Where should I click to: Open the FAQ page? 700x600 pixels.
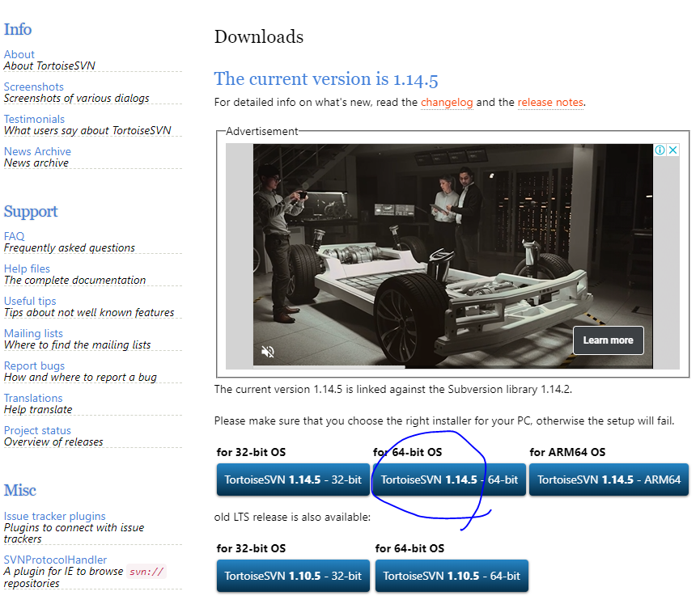click(x=15, y=236)
